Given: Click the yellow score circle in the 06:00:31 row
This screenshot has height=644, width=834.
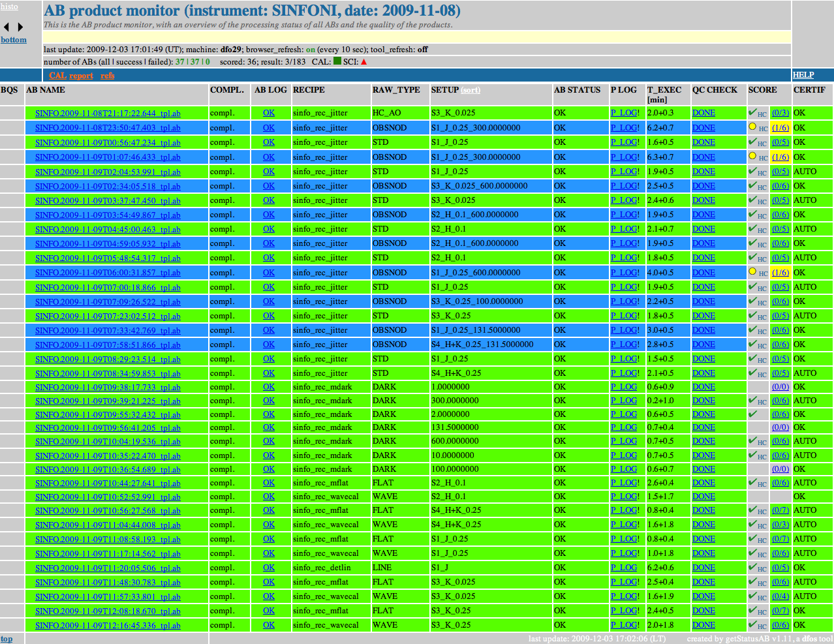Looking at the screenshot, I should click(752, 271).
